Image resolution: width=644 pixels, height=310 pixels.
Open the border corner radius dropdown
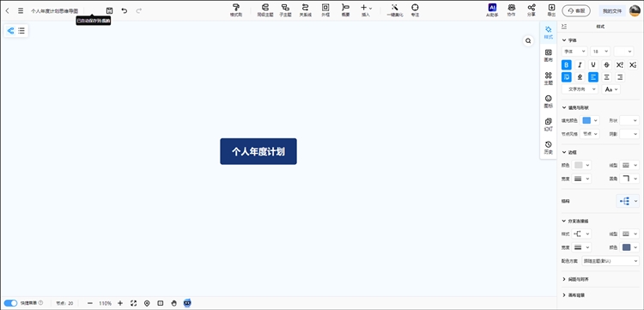629,179
